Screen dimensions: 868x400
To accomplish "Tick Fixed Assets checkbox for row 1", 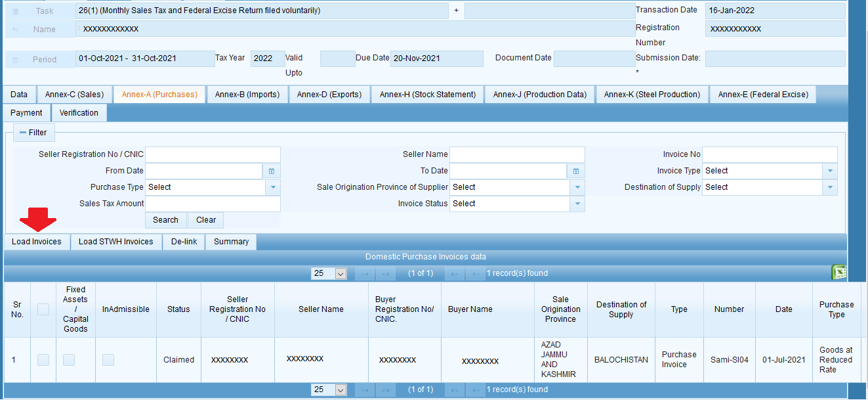I will point(69,360).
